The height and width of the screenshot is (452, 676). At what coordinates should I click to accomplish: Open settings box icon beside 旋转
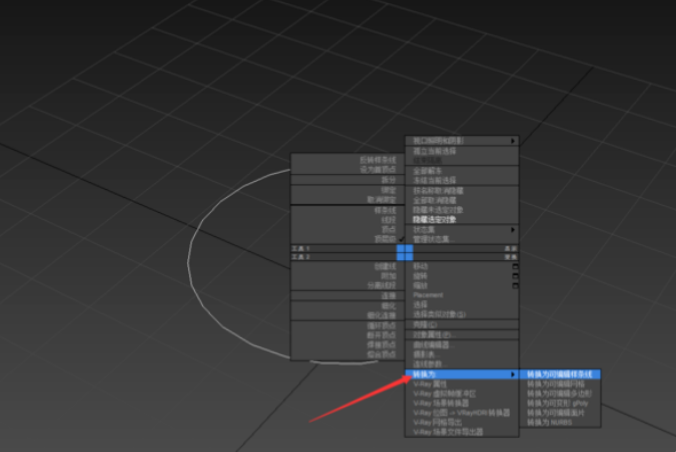[x=515, y=276]
